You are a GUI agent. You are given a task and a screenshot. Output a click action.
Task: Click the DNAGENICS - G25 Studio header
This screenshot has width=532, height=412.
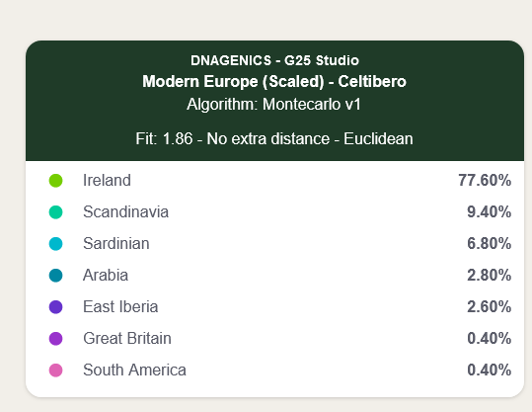coord(274,60)
